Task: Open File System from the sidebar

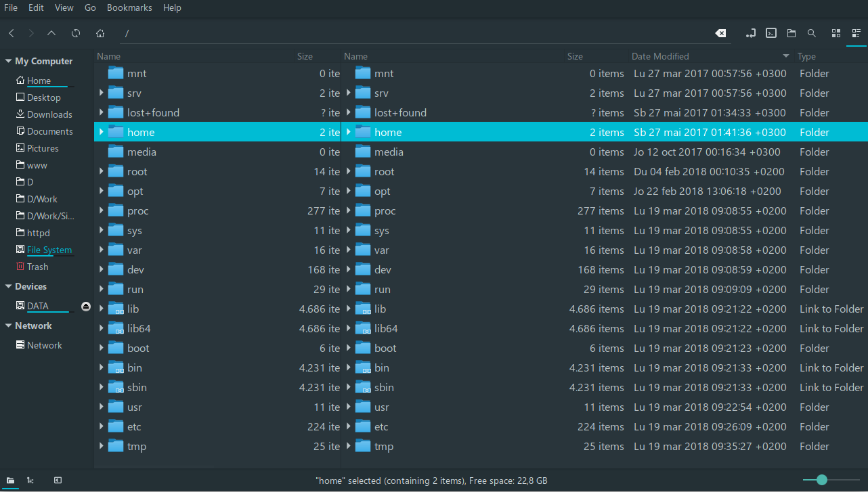Action: pyautogui.click(x=48, y=249)
